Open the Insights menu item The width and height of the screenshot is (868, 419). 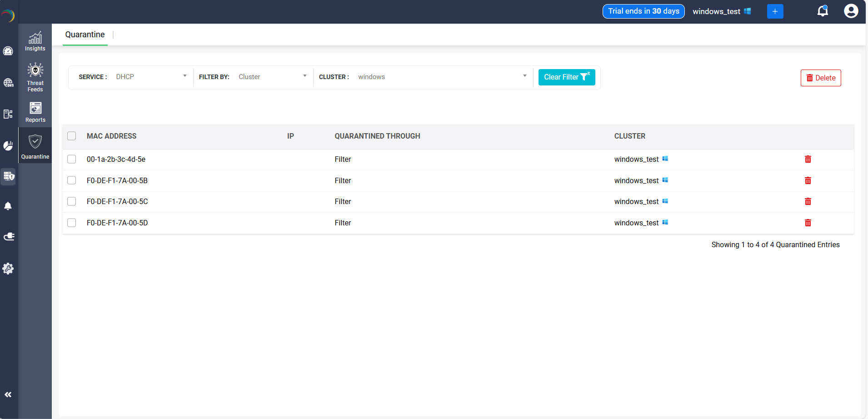(x=35, y=41)
